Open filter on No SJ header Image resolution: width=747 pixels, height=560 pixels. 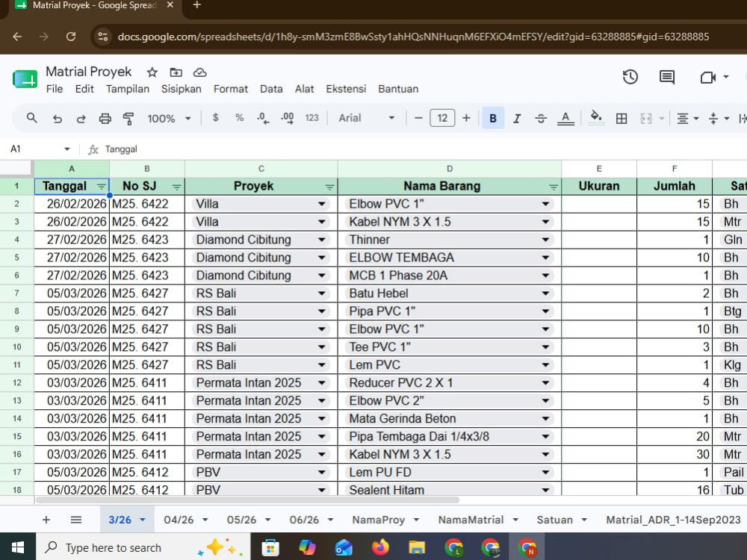pyautogui.click(x=176, y=187)
